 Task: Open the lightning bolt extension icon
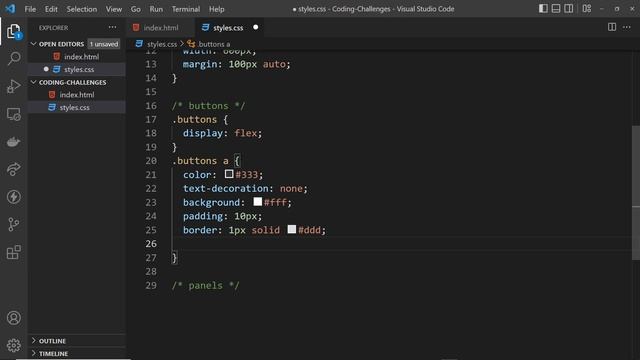tap(13, 197)
